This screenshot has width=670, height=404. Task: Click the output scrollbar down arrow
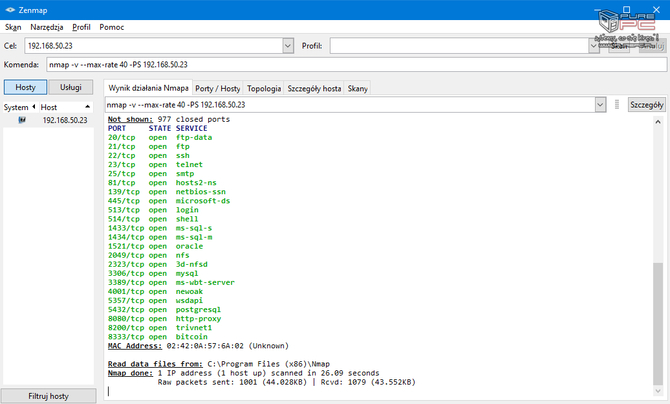pyautogui.click(x=658, y=391)
